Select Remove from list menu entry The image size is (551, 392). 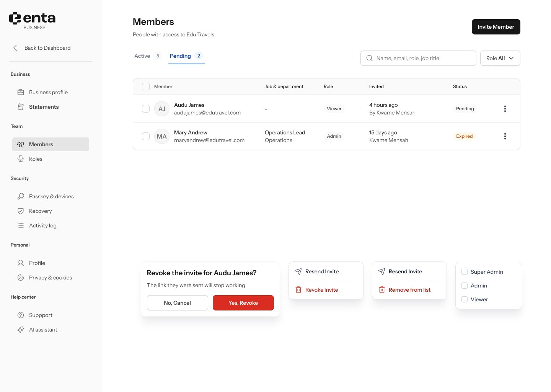(x=409, y=290)
